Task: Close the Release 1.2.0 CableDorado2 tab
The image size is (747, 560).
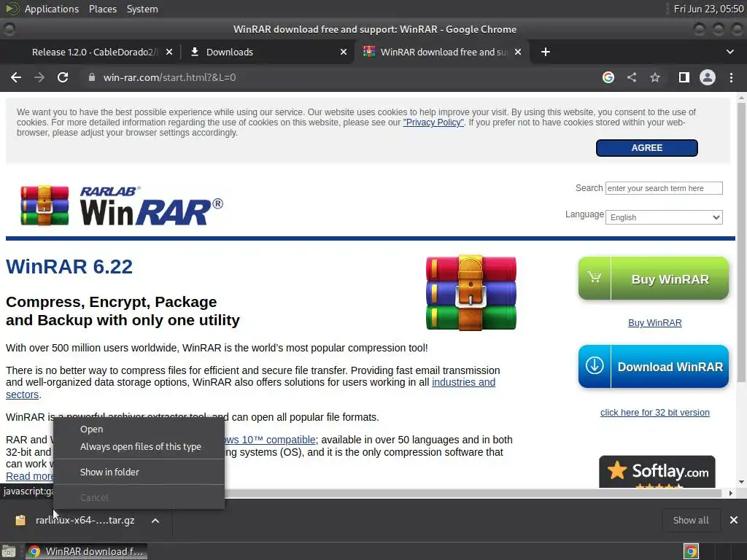Action: 169,52
